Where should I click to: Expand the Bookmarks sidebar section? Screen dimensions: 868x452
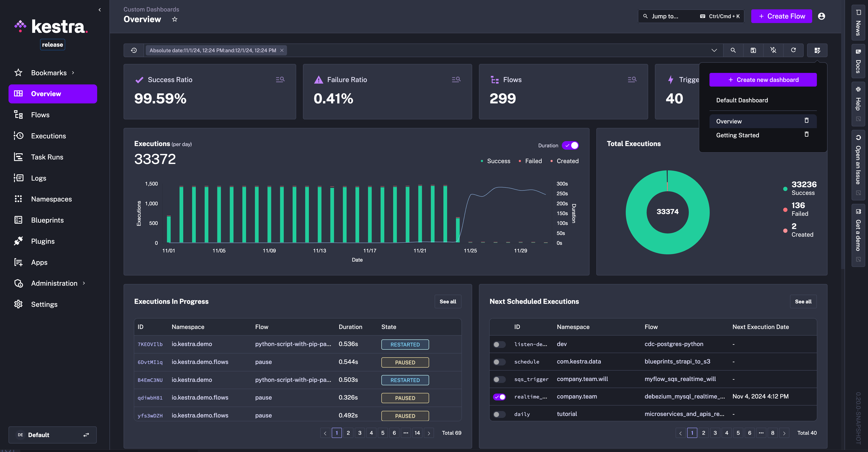tap(73, 72)
